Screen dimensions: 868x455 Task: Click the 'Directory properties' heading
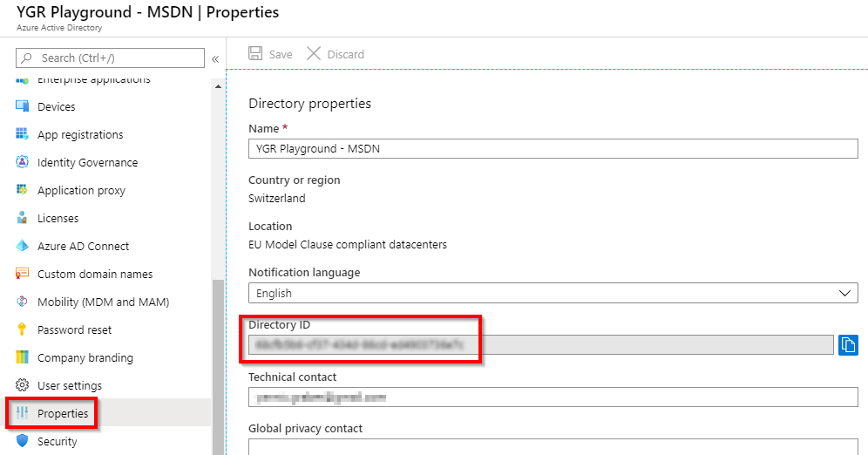click(x=310, y=104)
